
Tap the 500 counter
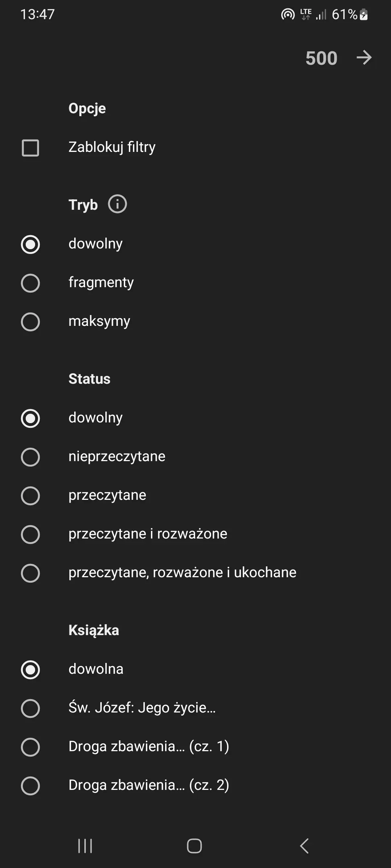pyautogui.click(x=321, y=58)
